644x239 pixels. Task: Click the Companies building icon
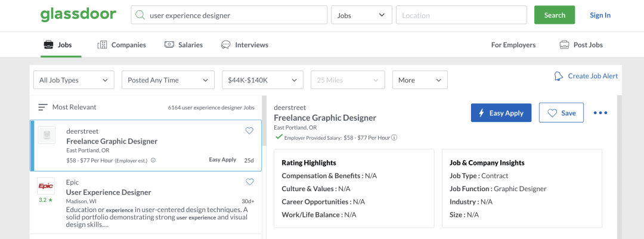[103, 45]
